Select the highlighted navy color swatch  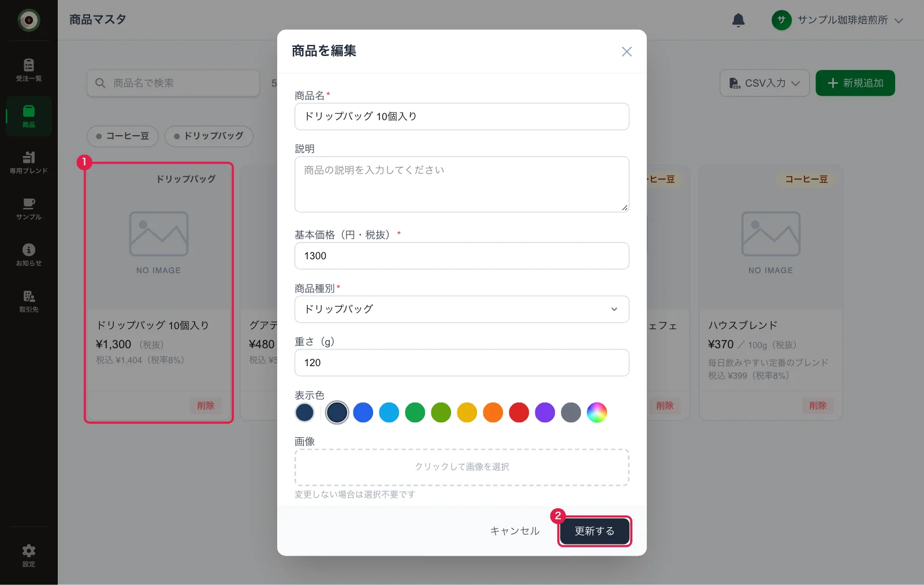pos(337,412)
